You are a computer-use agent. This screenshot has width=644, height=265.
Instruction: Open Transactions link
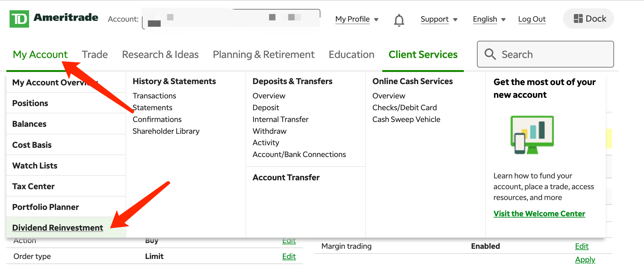[154, 96]
